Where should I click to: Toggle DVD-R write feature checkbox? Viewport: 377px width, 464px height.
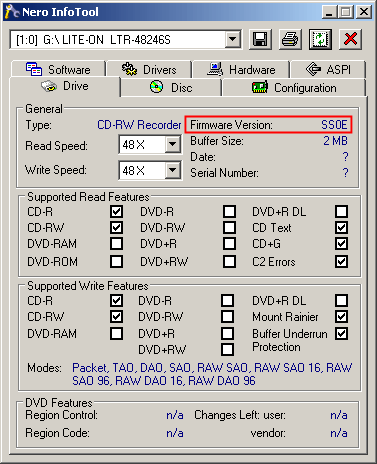tap(227, 300)
